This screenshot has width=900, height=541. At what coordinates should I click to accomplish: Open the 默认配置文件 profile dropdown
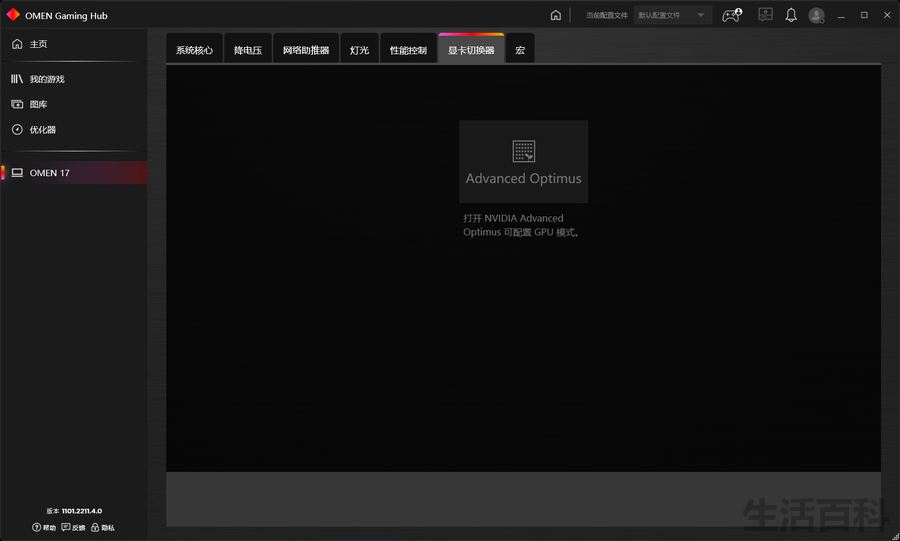tap(673, 15)
